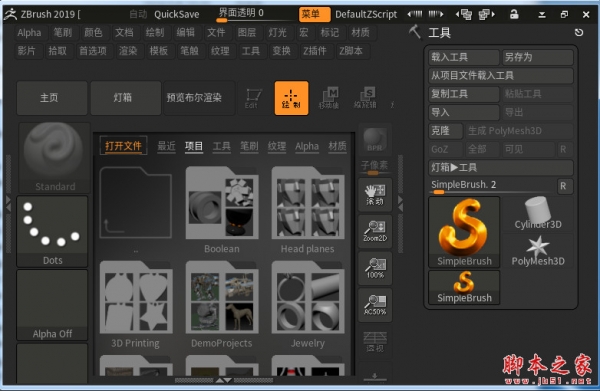
Task: Click the hammer Tool palette icon
Action: tap(415, 33)
